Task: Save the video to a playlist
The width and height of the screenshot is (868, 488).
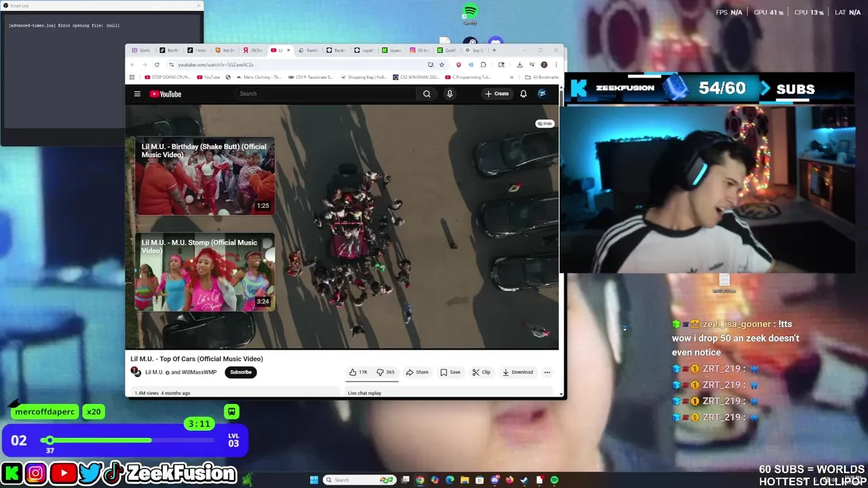Action: (450, 372)
